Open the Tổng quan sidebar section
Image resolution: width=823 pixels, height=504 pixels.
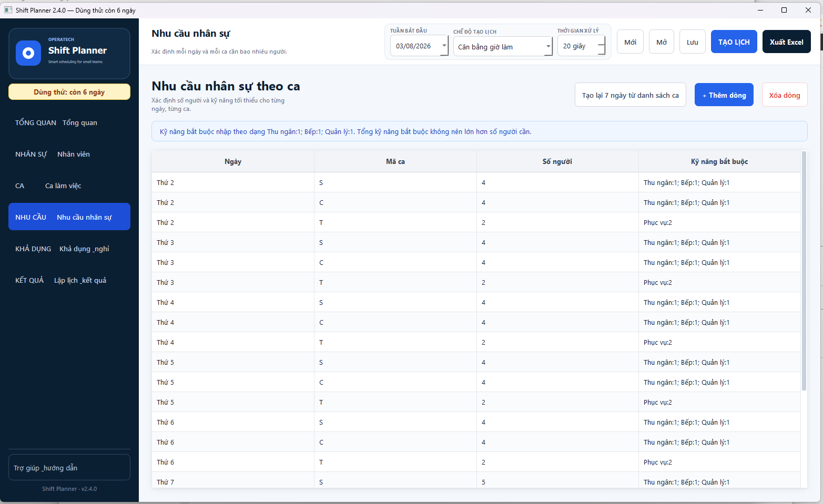(69, 122)
